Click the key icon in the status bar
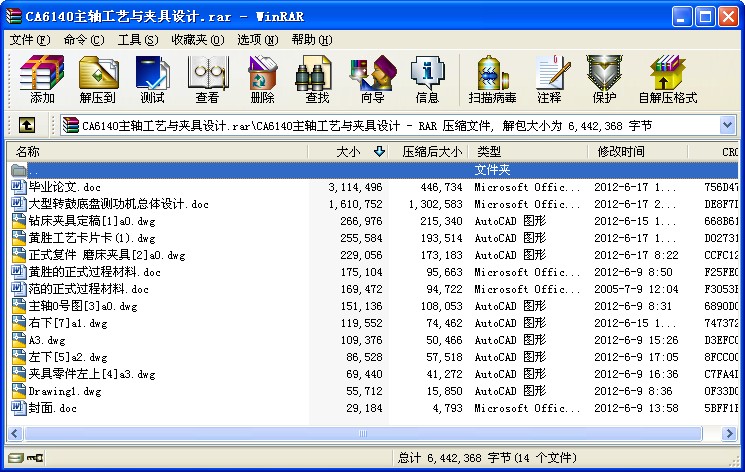This screenshot has height=472, width=745. 35,458
